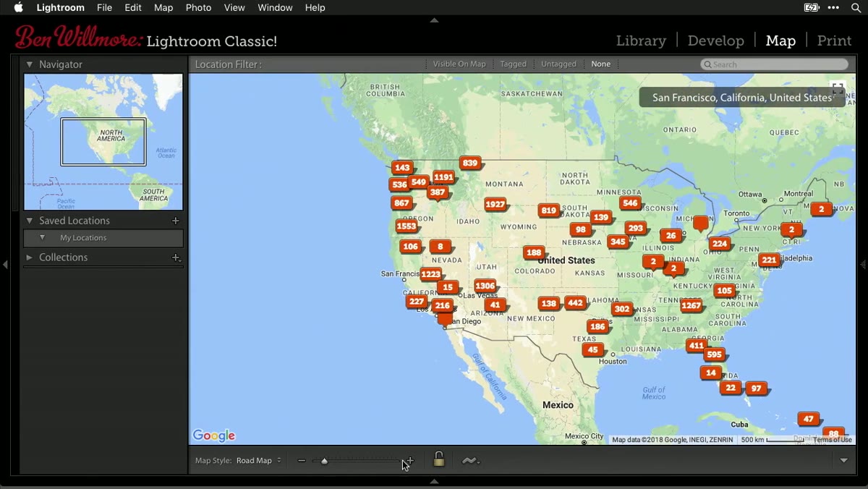Click the 867 photo cluster marker

tap(402, 203)
